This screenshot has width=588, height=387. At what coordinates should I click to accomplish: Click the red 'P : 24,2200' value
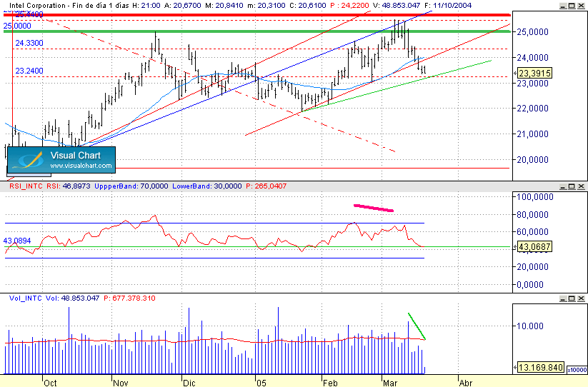point(349,6)
